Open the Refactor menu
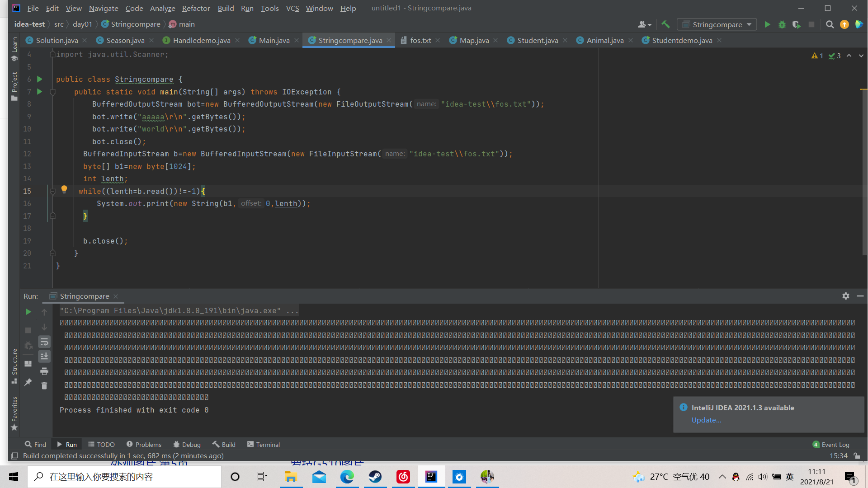Screen dimensions: 868x488 (x=196, y=8)
